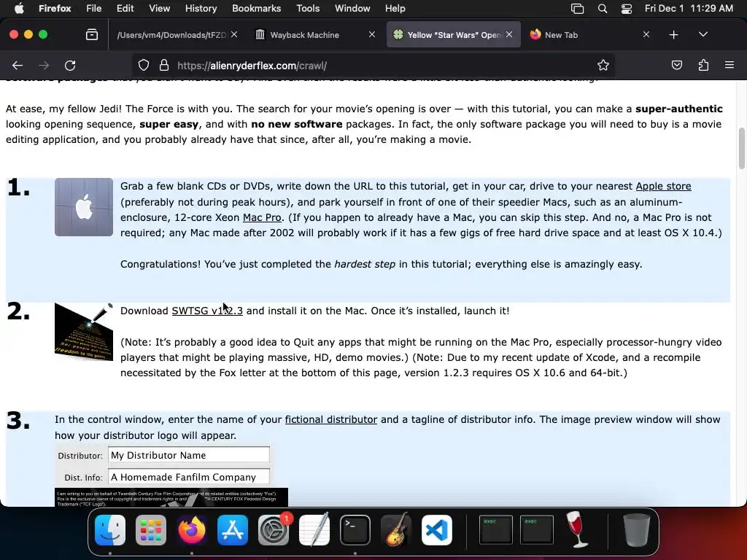
Task: Open the Edit menu
Action: click(x=125, y=8)
